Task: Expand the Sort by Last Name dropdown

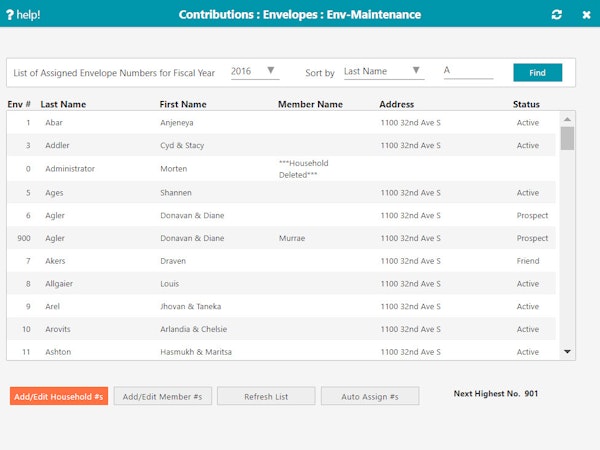Action: (x=384, y=71)
